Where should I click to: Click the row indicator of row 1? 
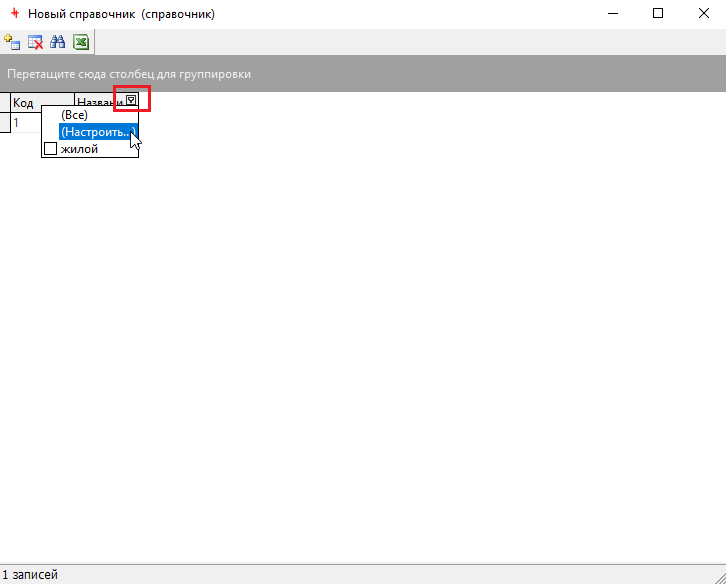tap(5, 123)
